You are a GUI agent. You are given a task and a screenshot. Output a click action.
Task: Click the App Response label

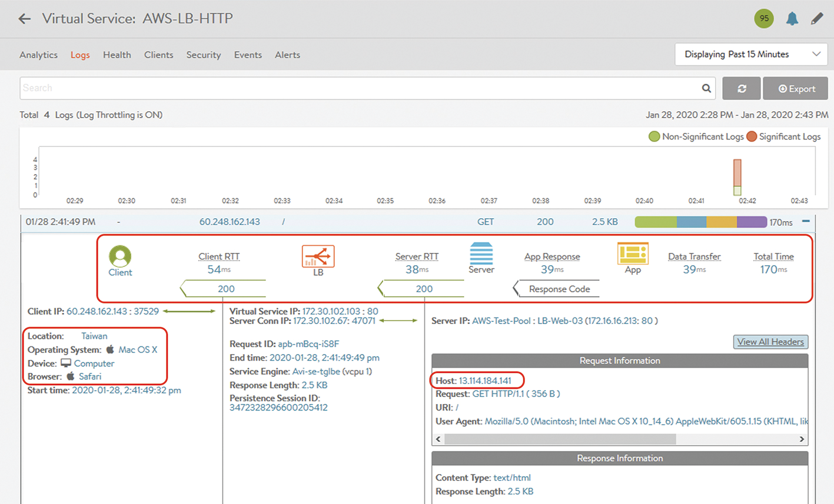click(x=552, y=256)
